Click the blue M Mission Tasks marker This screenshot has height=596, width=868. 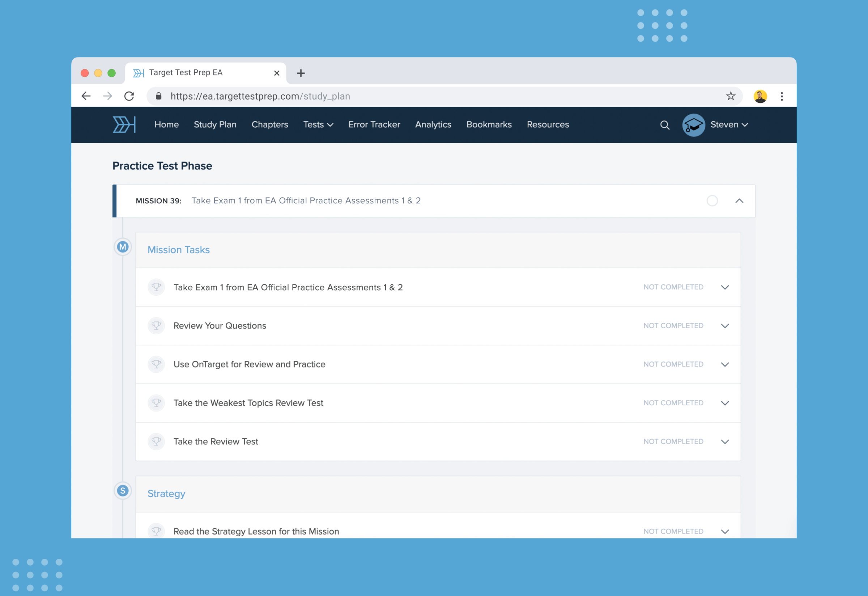(123, 247)
